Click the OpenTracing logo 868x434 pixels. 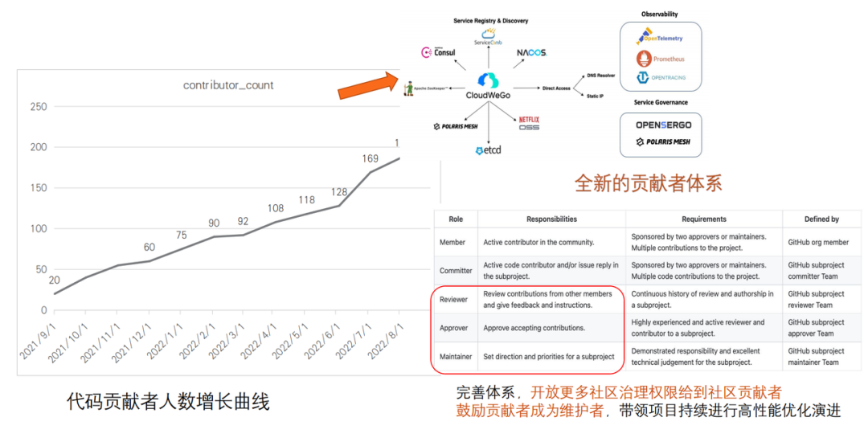[x=661, y=78]
